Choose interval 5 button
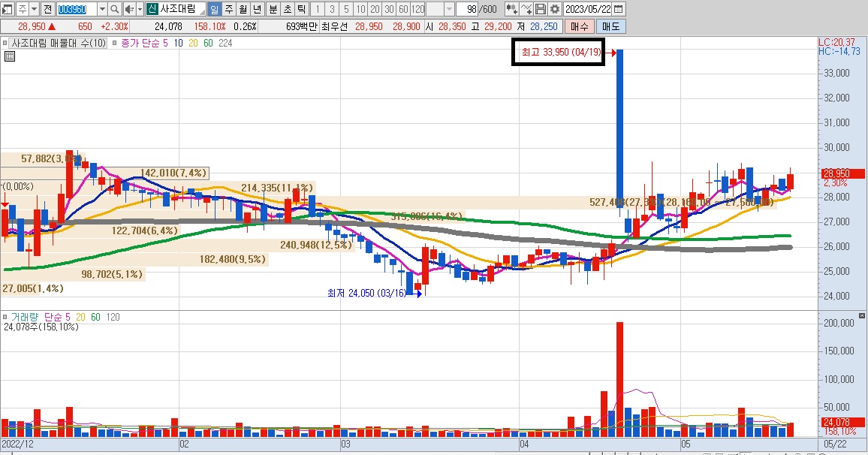The height and width of the screenshot is (455, 868). [347, 9]
